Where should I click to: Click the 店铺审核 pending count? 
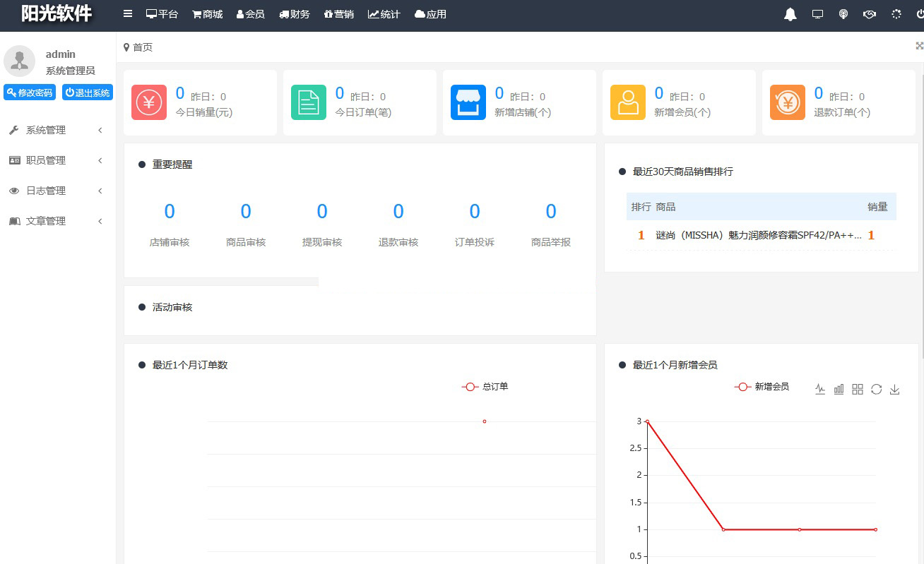(170, 212)
